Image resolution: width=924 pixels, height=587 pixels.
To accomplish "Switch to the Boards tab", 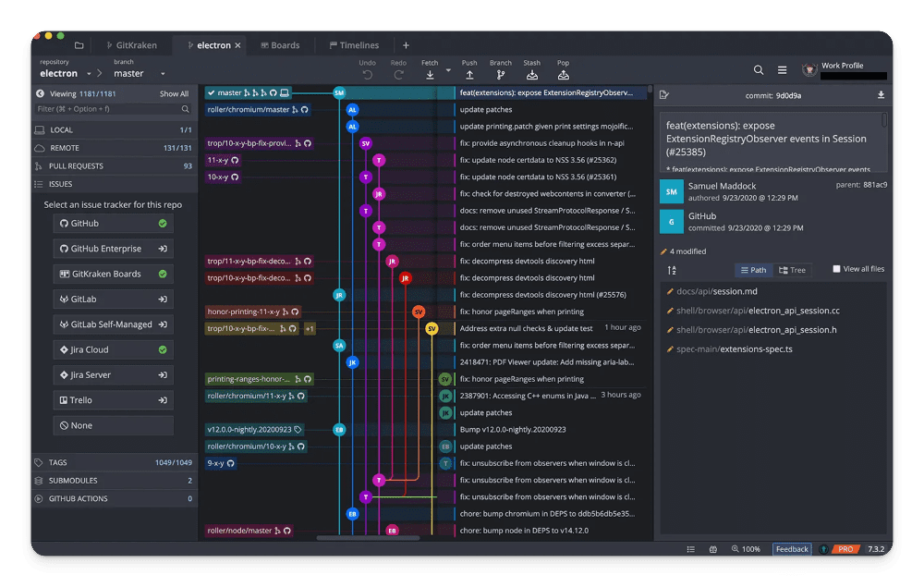I will pyautogui.click(x=281, y=44).
